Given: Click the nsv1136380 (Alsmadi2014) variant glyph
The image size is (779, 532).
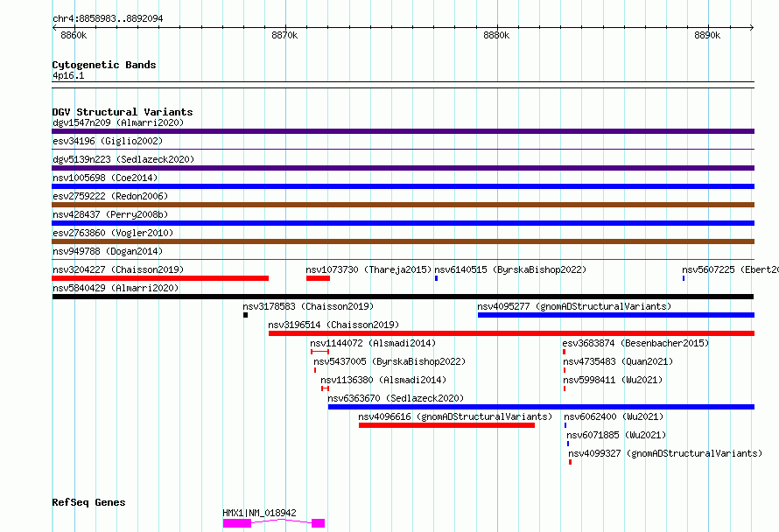Looking at the screenshot, I should (x=325, y=388).
